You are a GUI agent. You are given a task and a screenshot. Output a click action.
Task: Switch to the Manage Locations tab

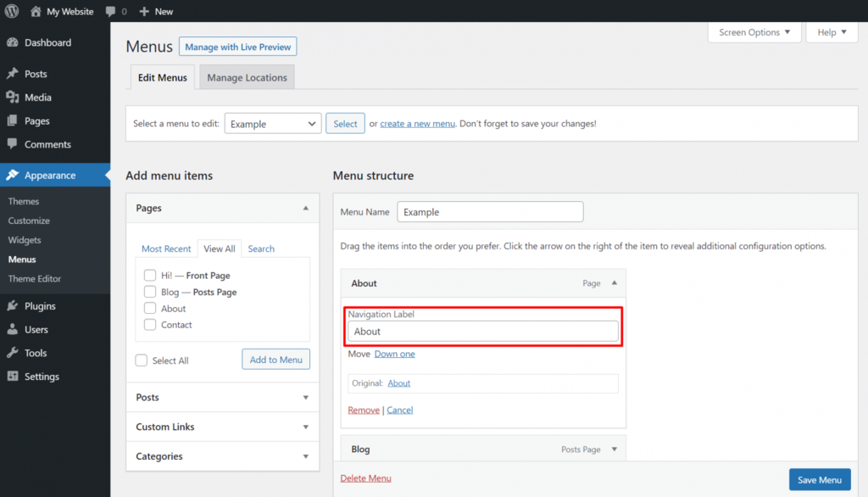[247, 77]
